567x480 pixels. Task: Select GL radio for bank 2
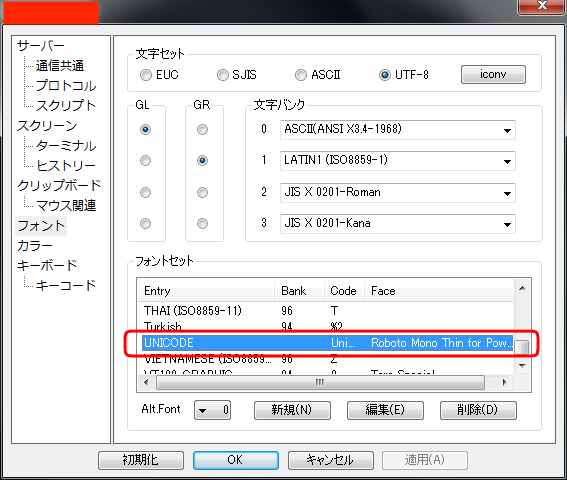pyautogui.click(x=145, y=192)
